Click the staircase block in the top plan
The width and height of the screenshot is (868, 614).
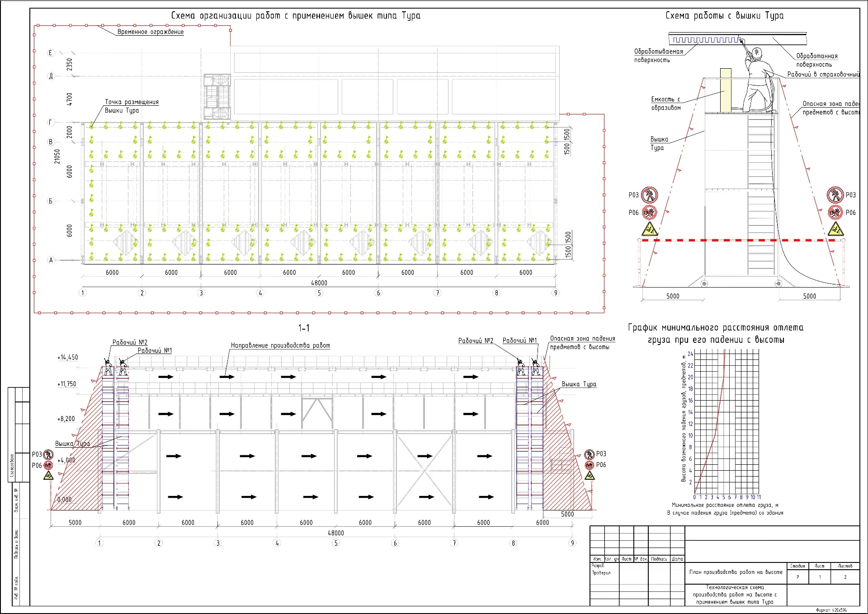(x=217, y=97)
